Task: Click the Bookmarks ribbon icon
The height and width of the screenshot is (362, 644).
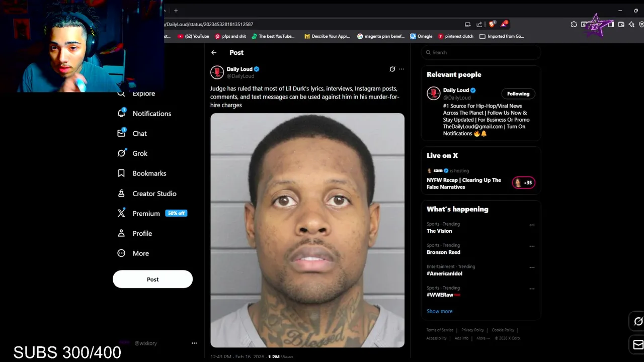Action: (x=121, y=173)
